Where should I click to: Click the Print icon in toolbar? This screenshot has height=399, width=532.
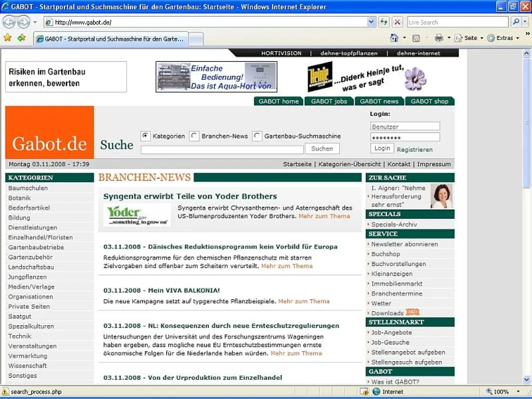click(x=439, y=38)
